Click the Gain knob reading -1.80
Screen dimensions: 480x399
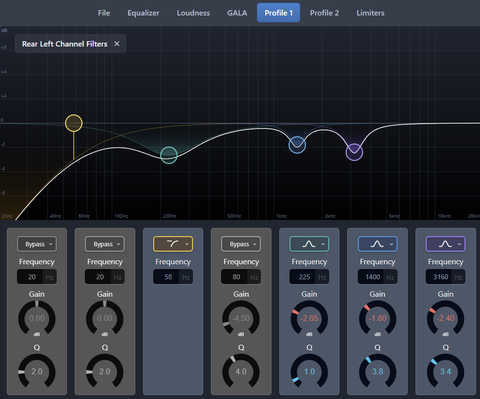(377, 318)
